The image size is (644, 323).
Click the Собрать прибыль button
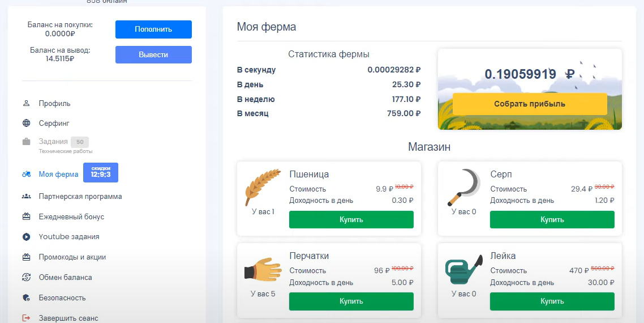coord(530,104)
